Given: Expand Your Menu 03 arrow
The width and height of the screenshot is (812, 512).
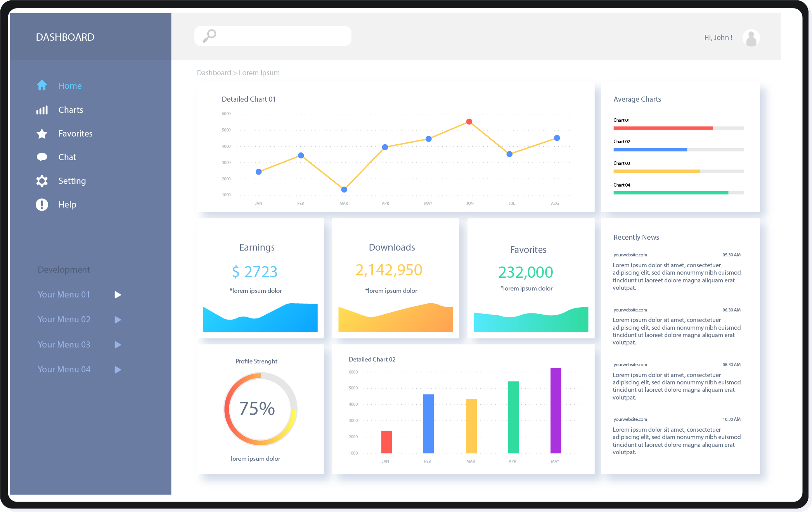Looking at the screenshot, I should click(118, 345).
